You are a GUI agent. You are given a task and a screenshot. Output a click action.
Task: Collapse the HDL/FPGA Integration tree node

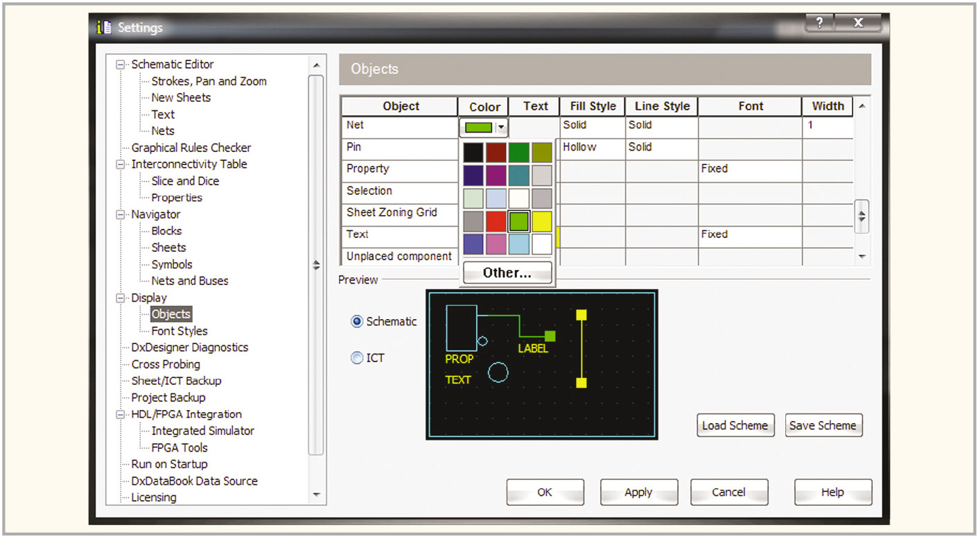pos(122,415)
